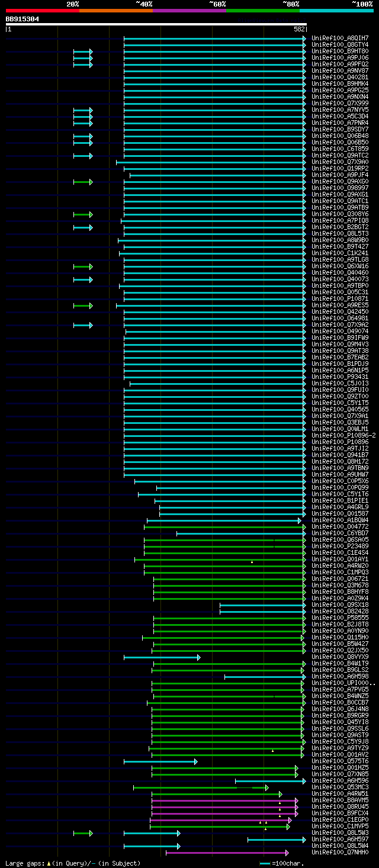The image size is (379, 868).
Task: Open hit UniRef100_P10896-2
Action: click(343, 435)
